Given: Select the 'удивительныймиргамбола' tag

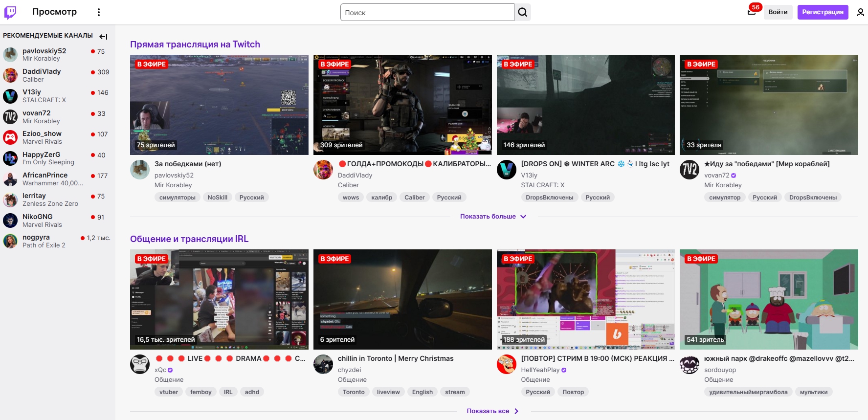Looking at the screenshot, I should pyautogui.click(x=749, y=392).
